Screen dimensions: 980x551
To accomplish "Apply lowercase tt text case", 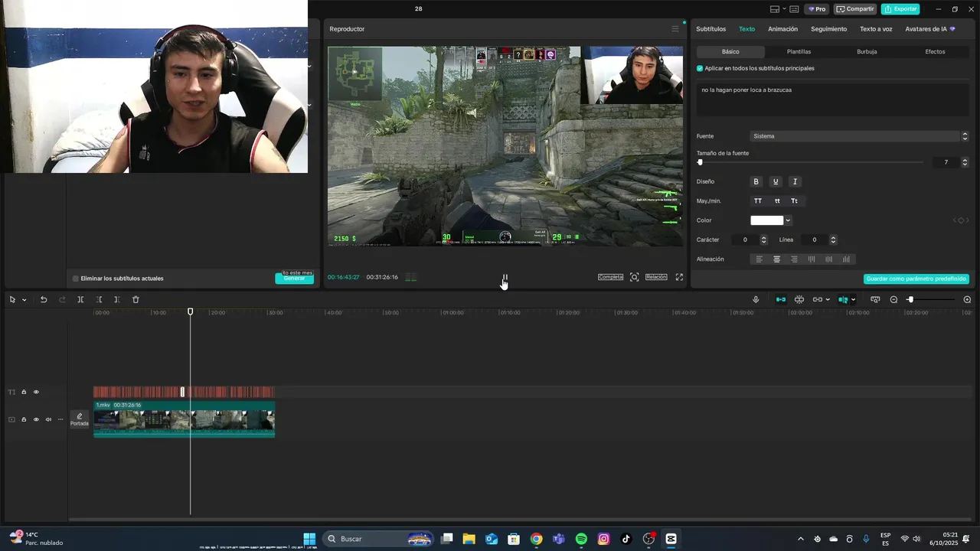I will [777, 201].
